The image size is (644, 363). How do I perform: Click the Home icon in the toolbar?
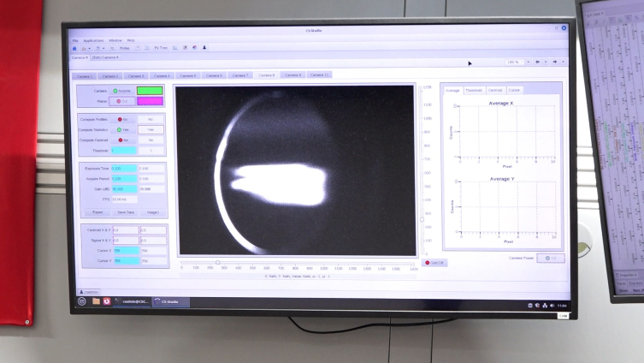click(74, 48)
